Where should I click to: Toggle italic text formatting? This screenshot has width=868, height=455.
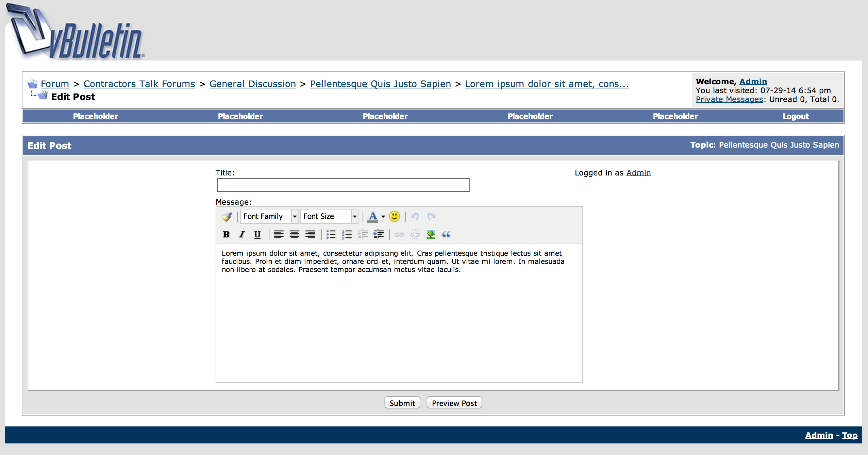[242, 234]
